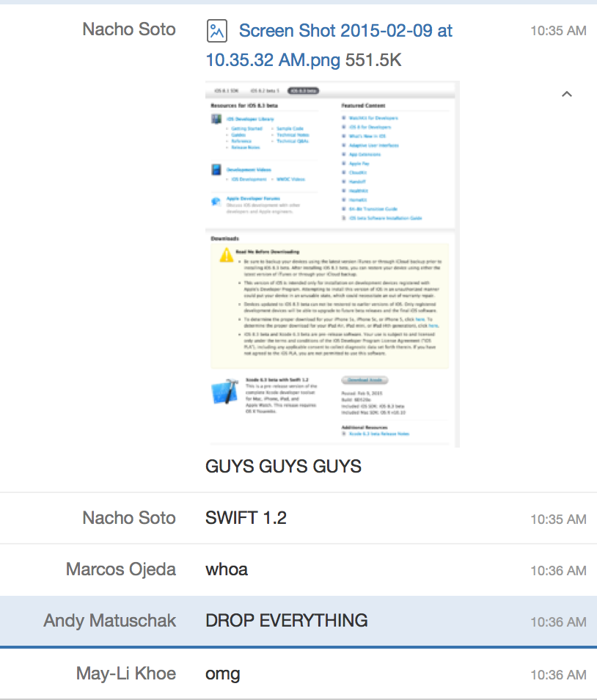597x700 pixels.
Task: Click the Andy Matuschak sender name
Action: (110, 621)
